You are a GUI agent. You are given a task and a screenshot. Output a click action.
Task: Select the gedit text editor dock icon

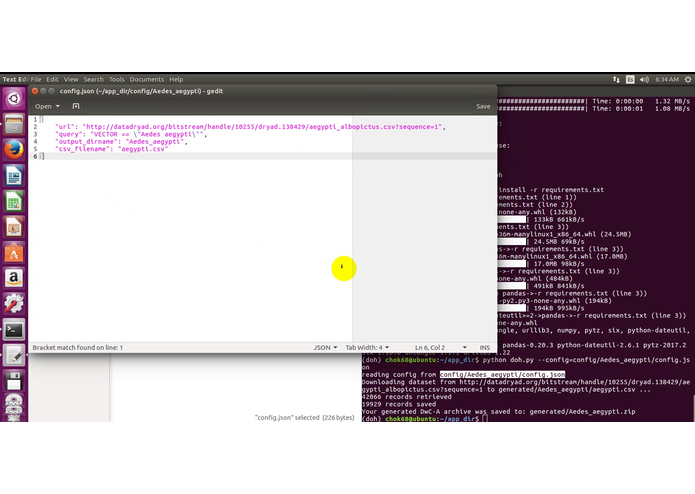[x=14, y=355]
